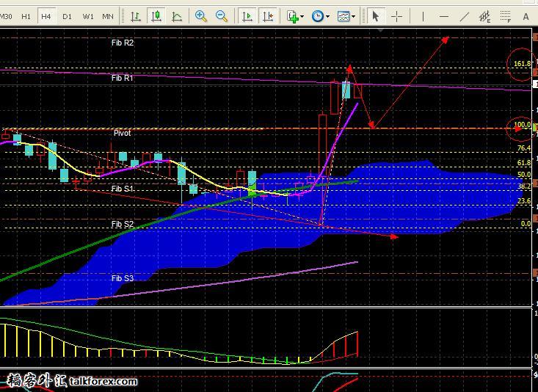Toggle auto scroll to latest bar

tap(248, 15)
